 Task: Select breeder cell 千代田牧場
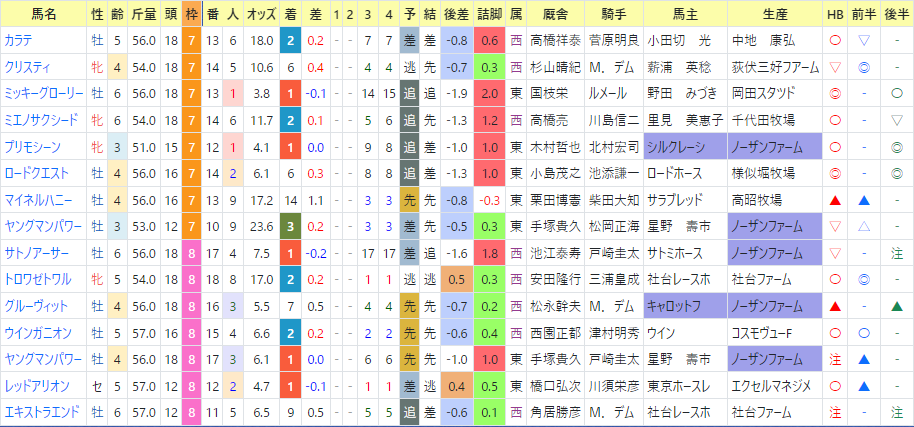pos(775,121)
